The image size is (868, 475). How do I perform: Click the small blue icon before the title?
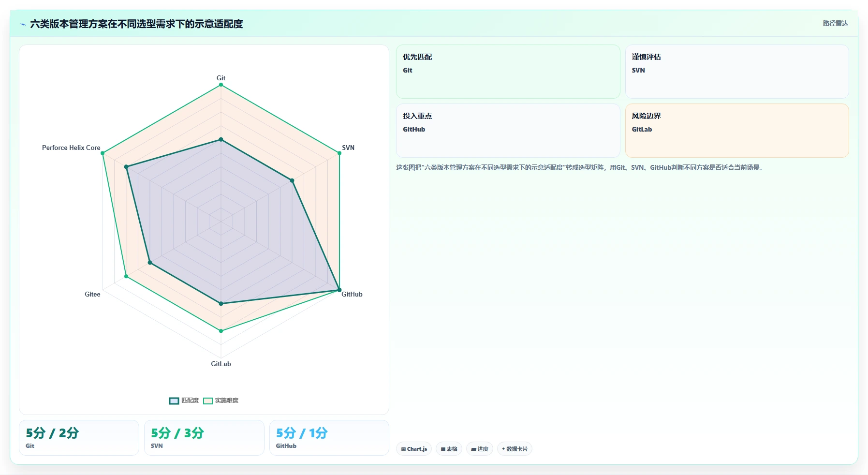point(23,24)
